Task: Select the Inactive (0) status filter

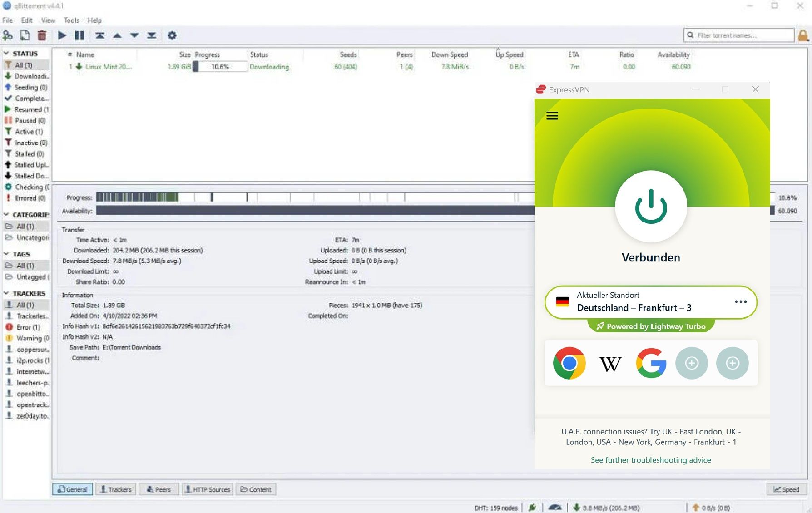Action: [26, 143]
